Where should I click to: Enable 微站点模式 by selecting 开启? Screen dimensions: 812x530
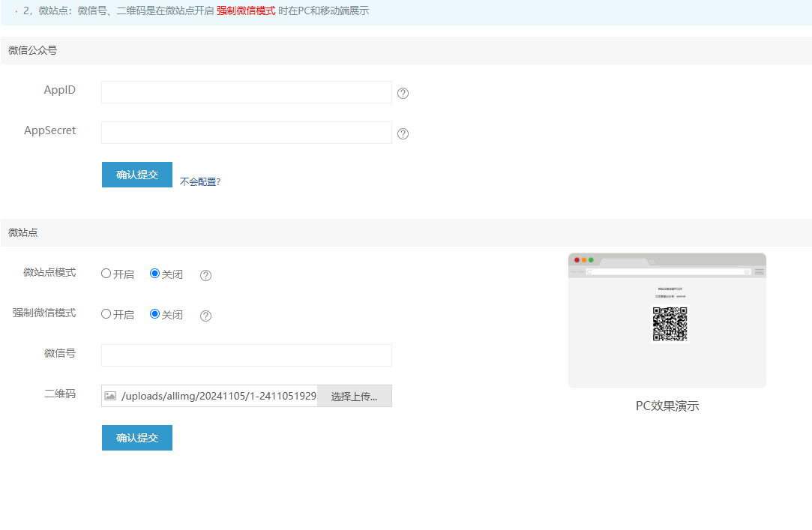[106, 274]
